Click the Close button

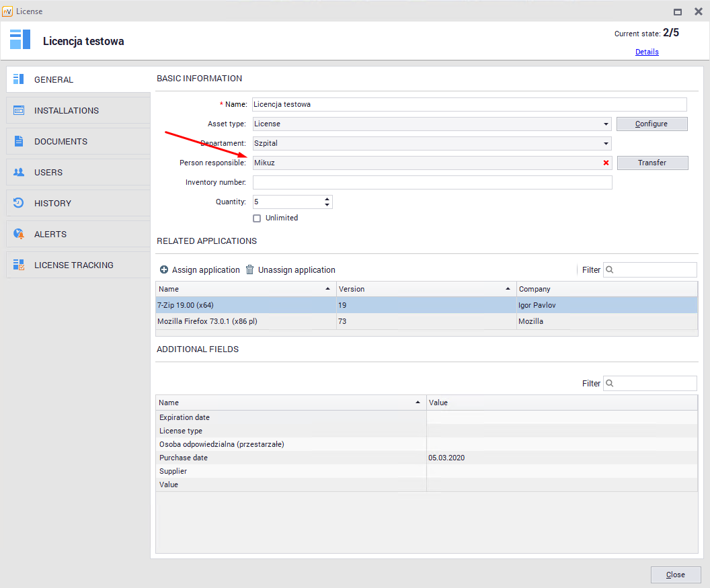click(676, 575)
